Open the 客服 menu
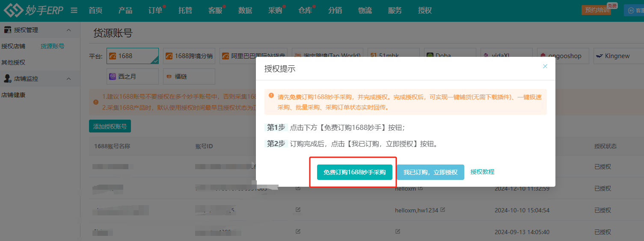 click(215, 11)
